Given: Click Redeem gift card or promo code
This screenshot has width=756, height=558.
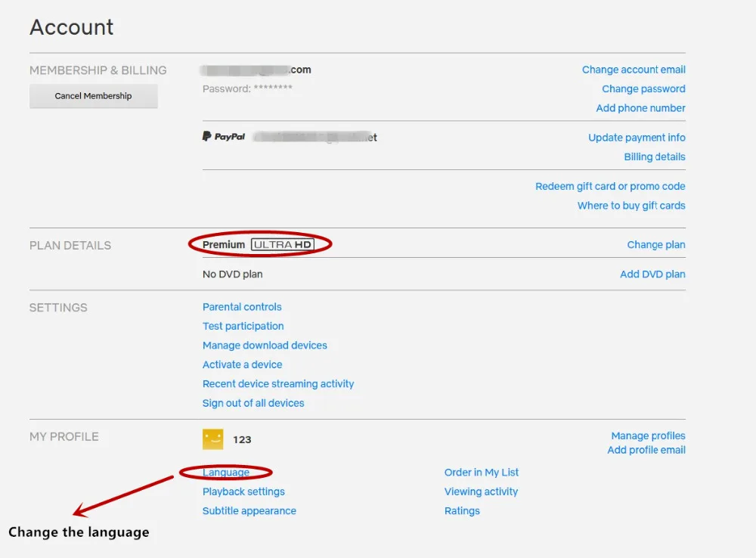Looking at the screenshot, I should point(610,187).
